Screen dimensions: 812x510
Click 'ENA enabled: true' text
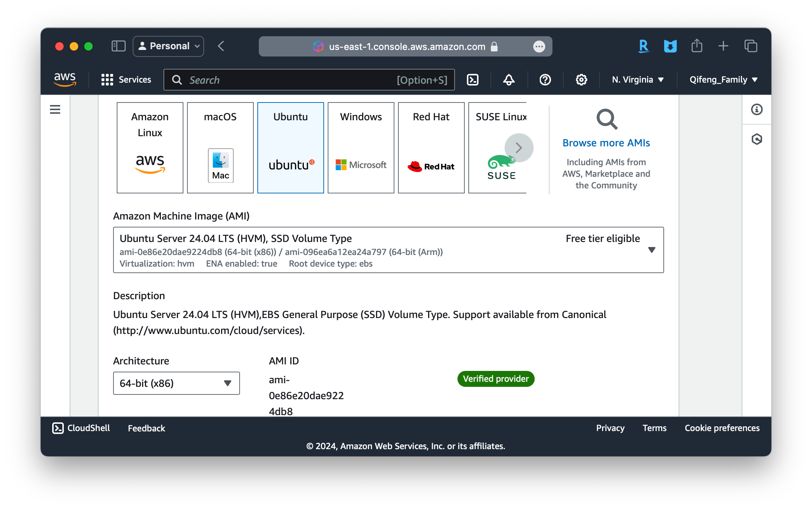coord(242,264)
